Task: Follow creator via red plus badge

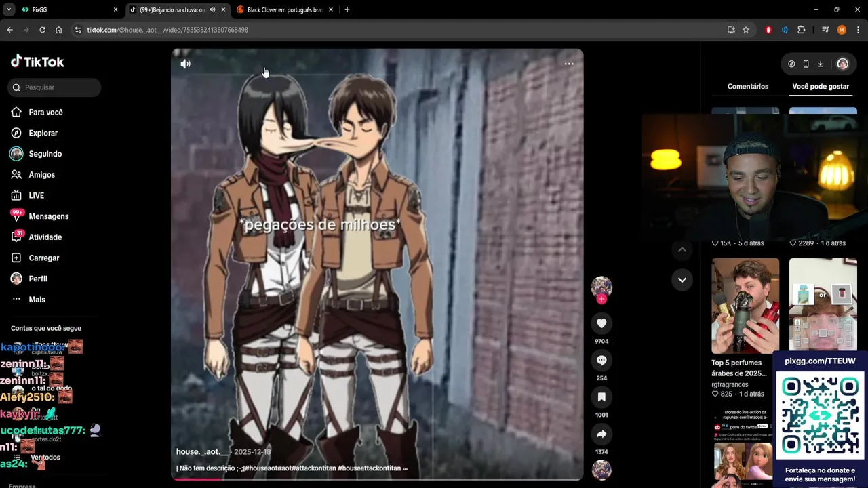Action: pos(601,299)
